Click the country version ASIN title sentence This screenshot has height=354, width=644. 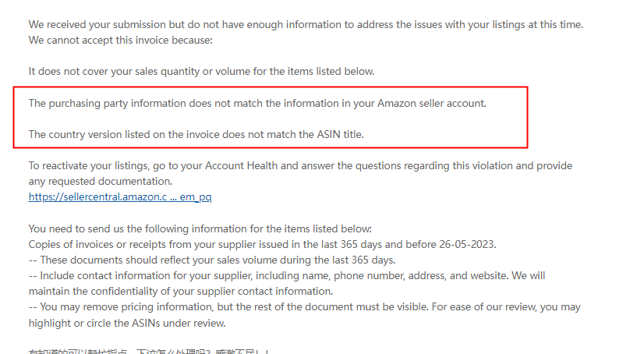click(196, 134)
